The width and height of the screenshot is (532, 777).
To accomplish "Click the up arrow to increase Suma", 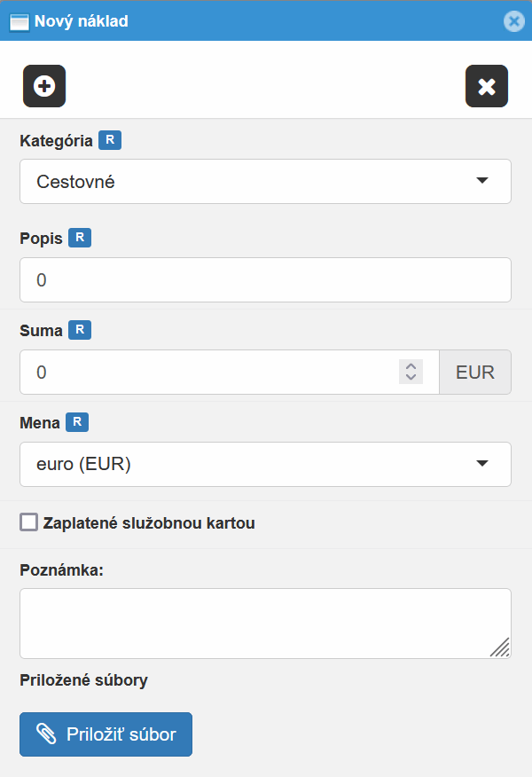I will 411,366.
